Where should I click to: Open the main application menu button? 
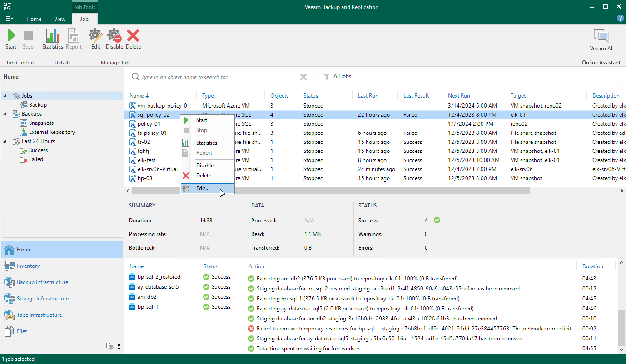click(9, 19)
